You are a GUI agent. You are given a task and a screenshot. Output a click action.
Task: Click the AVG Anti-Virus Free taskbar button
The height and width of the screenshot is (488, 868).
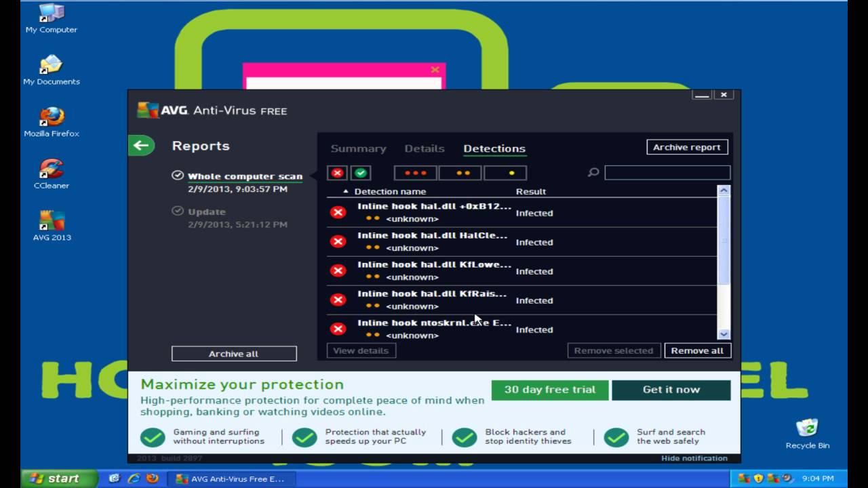[x=232, y=479]
